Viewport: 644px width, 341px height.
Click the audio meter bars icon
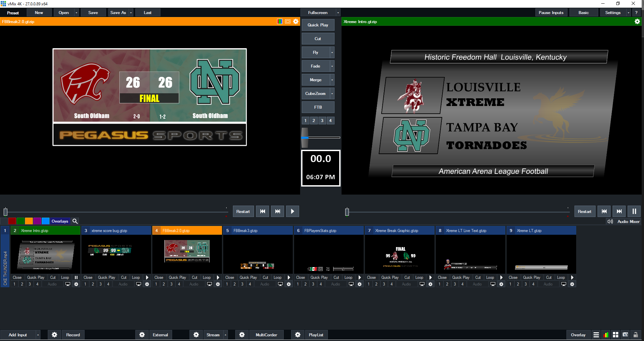point(606,335)
